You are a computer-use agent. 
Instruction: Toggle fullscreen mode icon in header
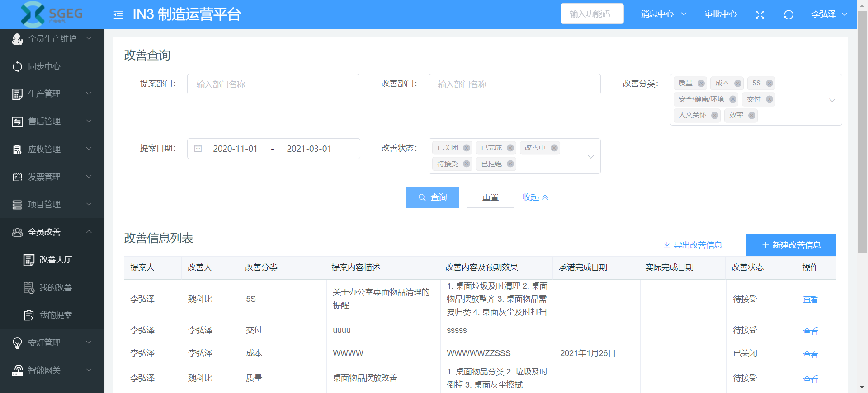(760, 15)
